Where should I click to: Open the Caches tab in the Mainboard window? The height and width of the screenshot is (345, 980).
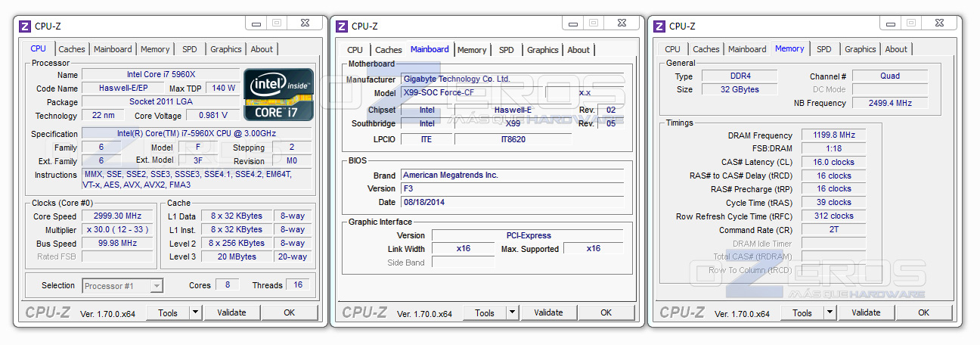point(389,50)
